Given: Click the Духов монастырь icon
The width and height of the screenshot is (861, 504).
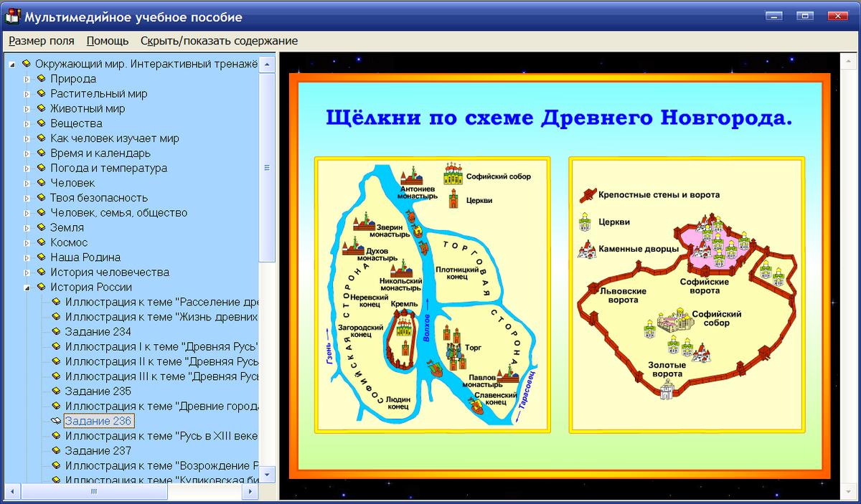Looking at the screenshot, I should click(352, 247).
